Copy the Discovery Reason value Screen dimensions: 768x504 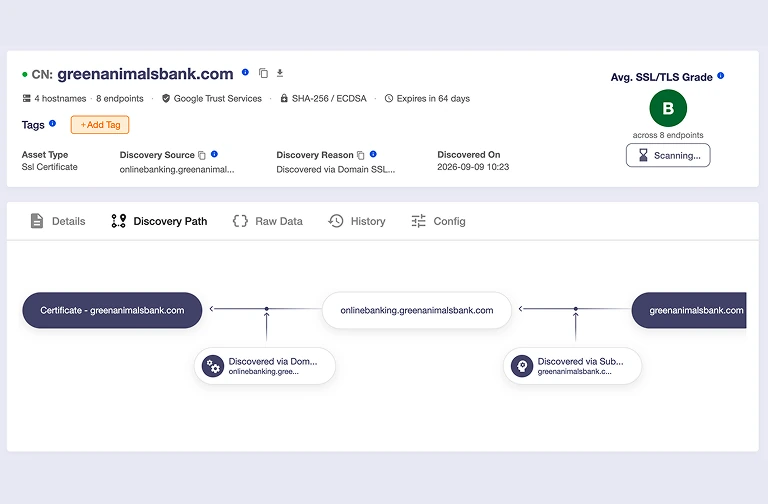coord(360,155)
